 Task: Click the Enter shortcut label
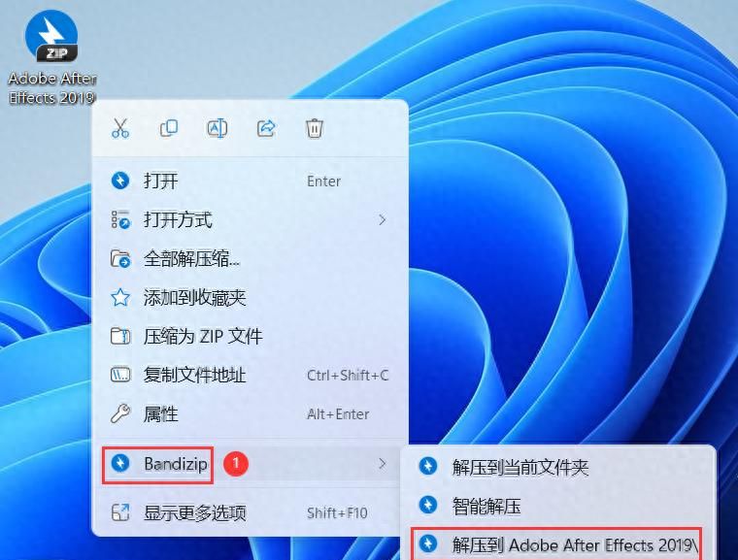click(x=323, y=181)
